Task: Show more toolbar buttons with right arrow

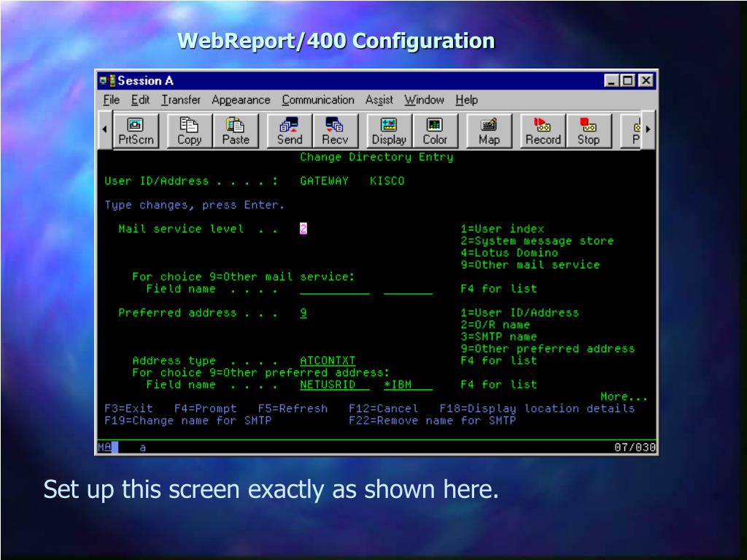Action: pos(649,129)
